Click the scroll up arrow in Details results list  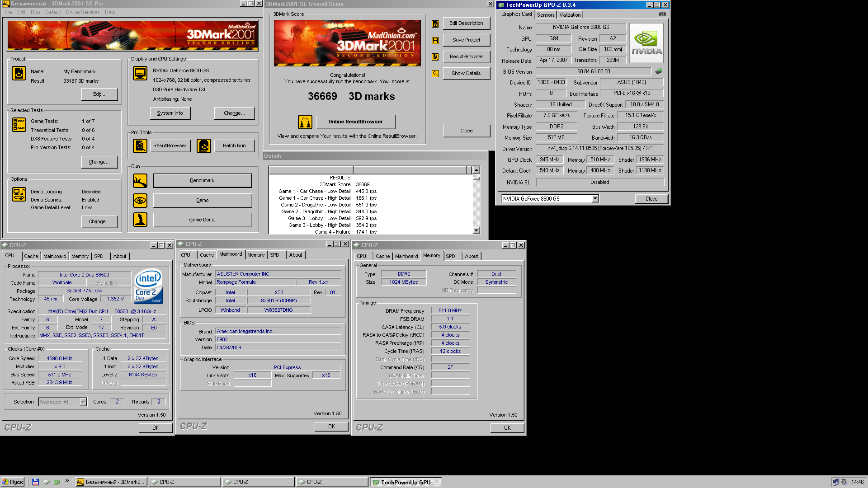[476, 170]
